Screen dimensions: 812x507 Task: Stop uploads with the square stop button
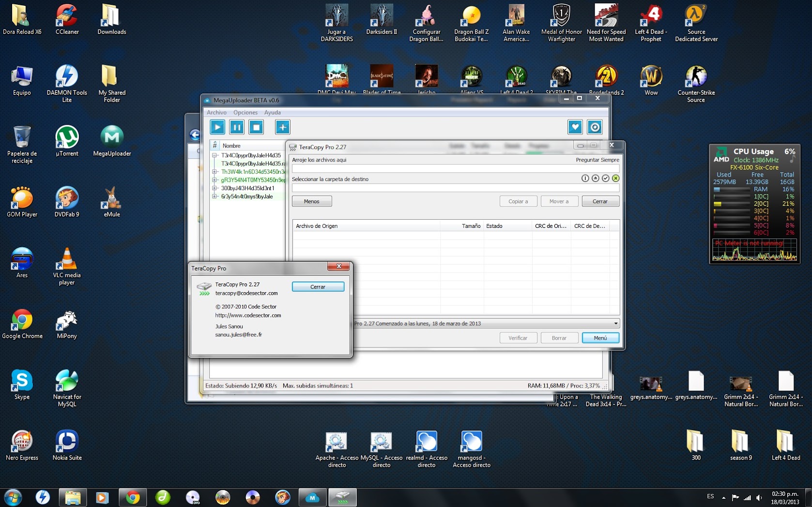click(x=256, y=127)
